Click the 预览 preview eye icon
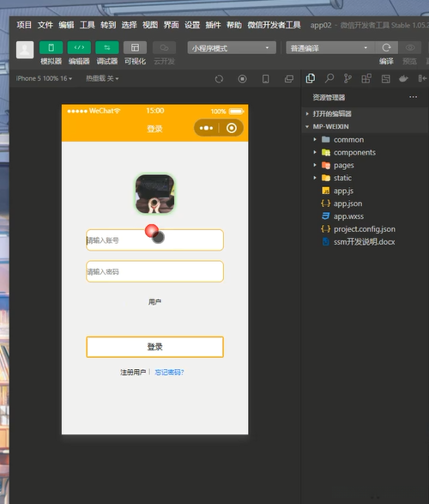Image resolution: width=429 pixels, height=504 pixels. tap(410, 47)
